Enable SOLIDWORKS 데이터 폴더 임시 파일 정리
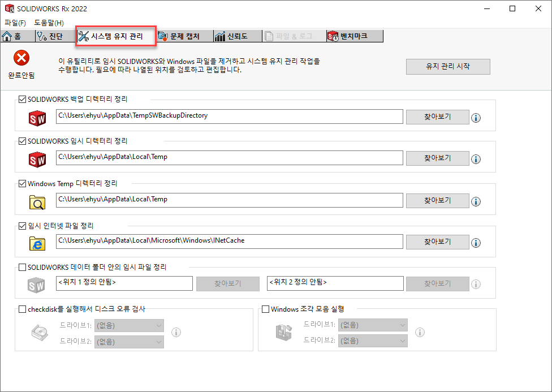 [22, 268]
